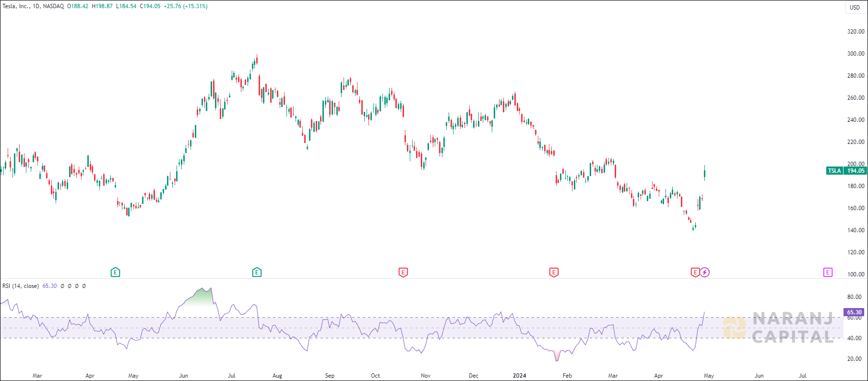Open the USD currency selector
868x381 pixels.
855,7
